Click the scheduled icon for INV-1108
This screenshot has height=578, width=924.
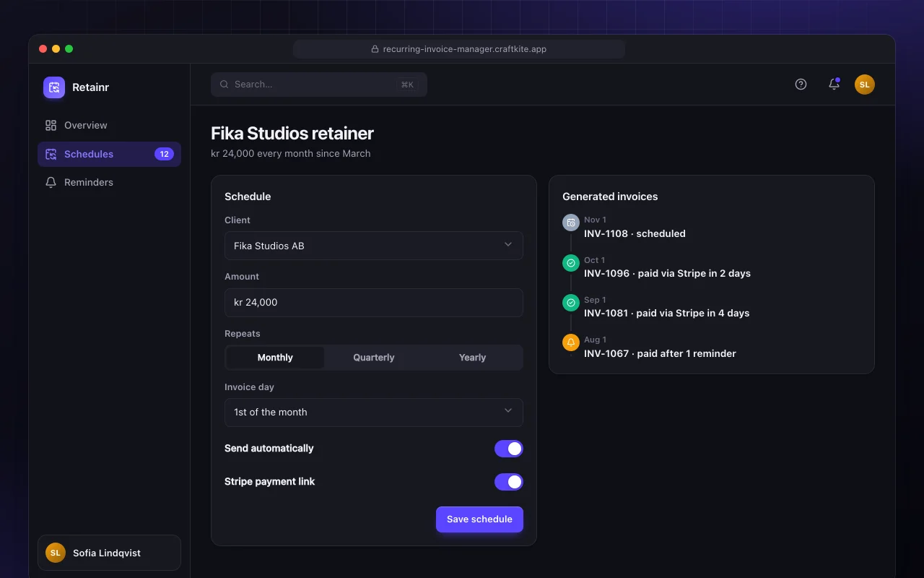point(571,223)
